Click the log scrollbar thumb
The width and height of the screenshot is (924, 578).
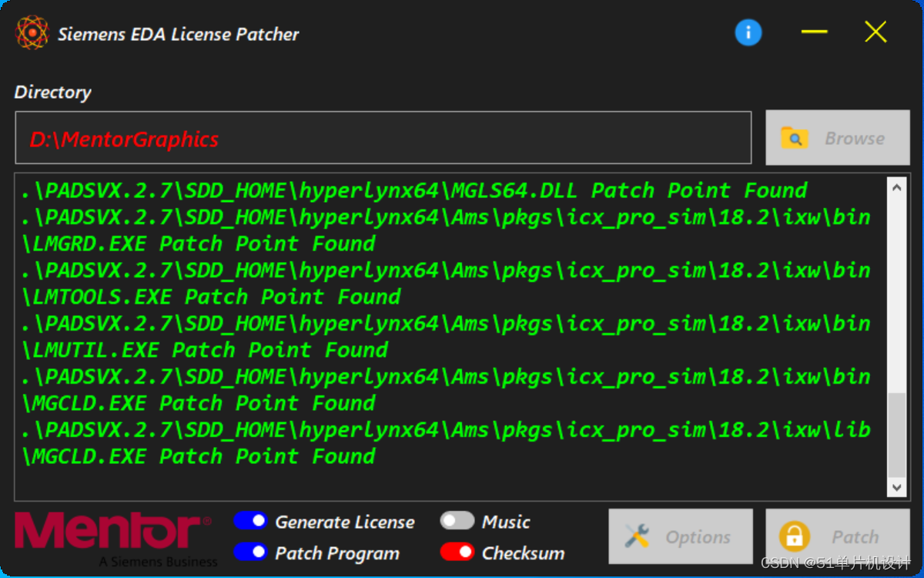pyautogui.click(x=897, y=435)
